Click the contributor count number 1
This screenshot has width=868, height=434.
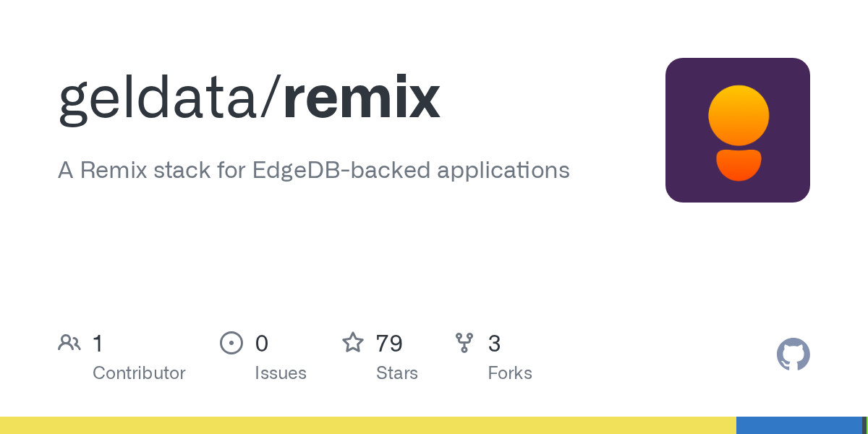pos(98,343)
